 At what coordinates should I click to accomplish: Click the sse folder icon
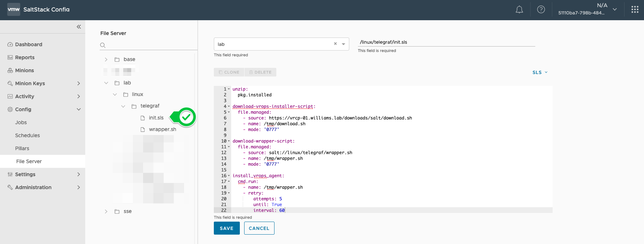click(117, 212)
